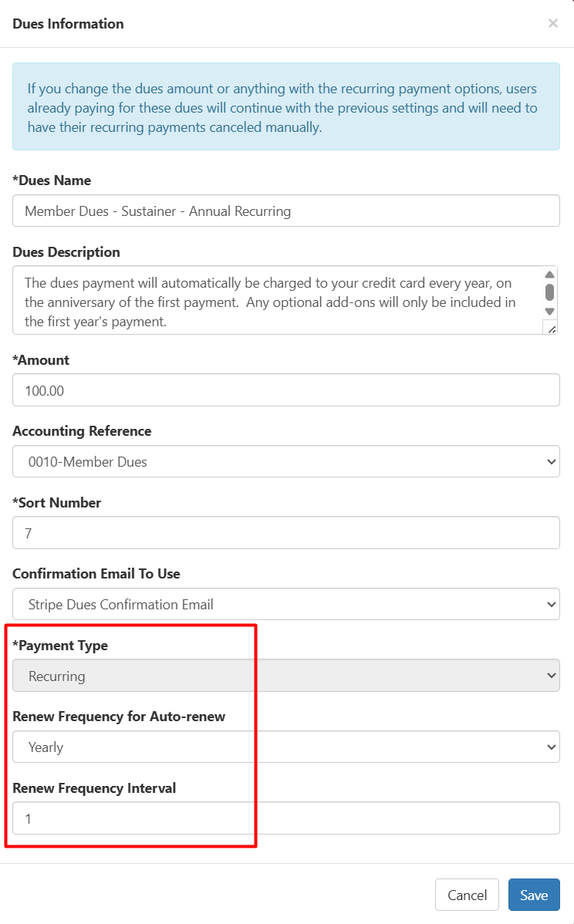Open the Accounting Reference selector showing 0010-Member Dues
The height and width of the screenshot is (924, 574).
pyautogui.click(x=285, y=461)
